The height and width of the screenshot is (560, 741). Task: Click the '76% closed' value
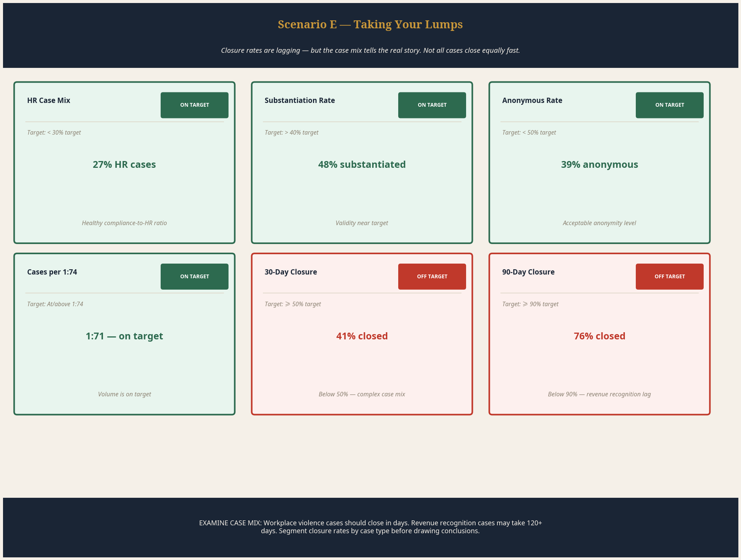600,336
